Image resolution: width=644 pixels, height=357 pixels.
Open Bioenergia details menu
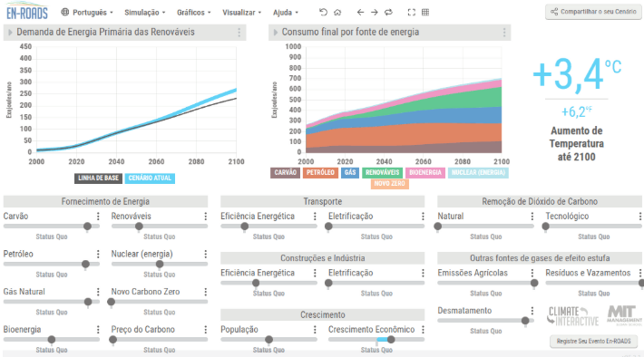[98, 330]
